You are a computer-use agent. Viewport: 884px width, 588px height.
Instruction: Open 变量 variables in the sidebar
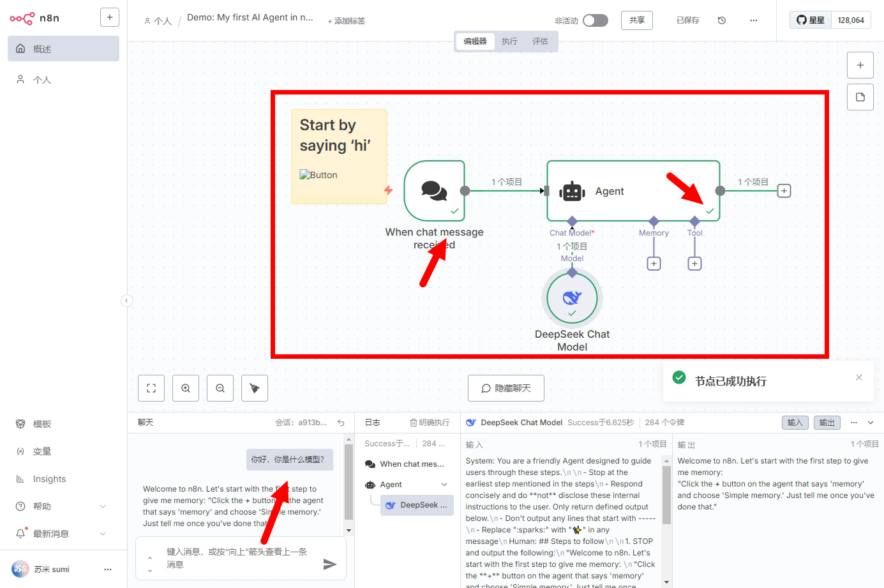click(x=63, y=451)
